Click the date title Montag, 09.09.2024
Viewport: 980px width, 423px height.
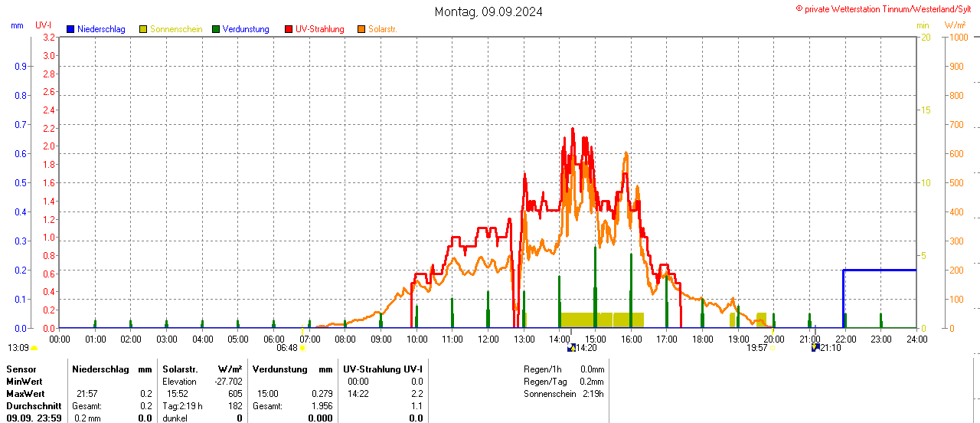tap(488, 11)
